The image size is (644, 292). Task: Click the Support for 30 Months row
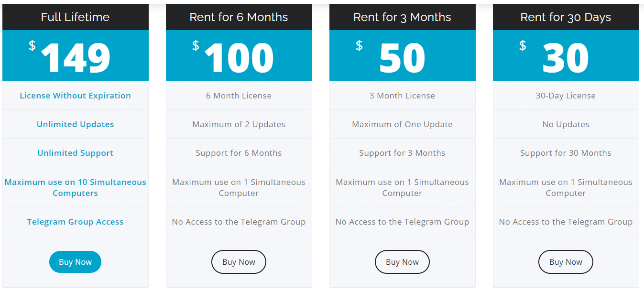click(566, 153)
